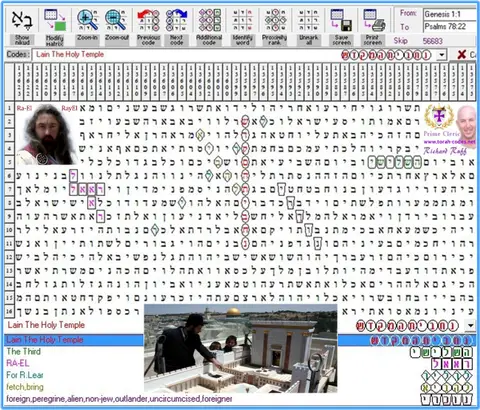The image size is (480, 410).
Task: Click the www.torah-codes.net link
Action: pyautogui.click(x=449, y=142)
